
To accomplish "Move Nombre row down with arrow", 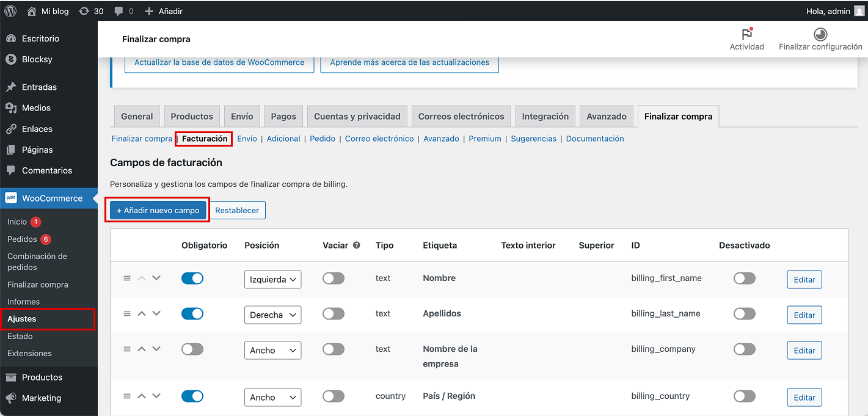I will pos(156,278).
